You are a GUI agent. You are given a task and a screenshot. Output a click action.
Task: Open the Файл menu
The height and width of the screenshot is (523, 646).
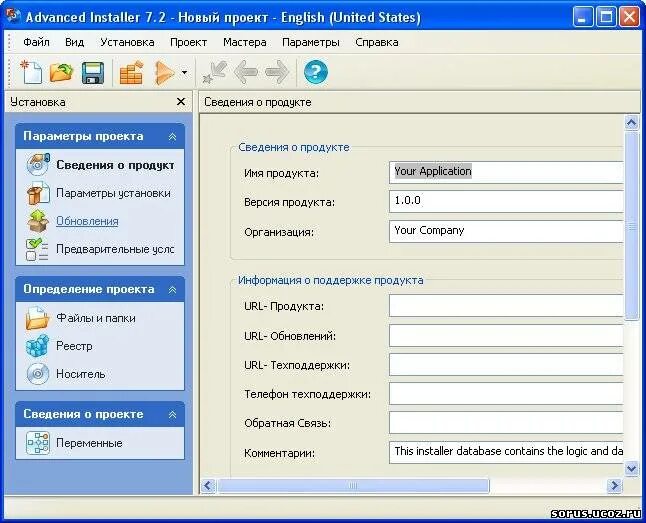coord(36,42)
